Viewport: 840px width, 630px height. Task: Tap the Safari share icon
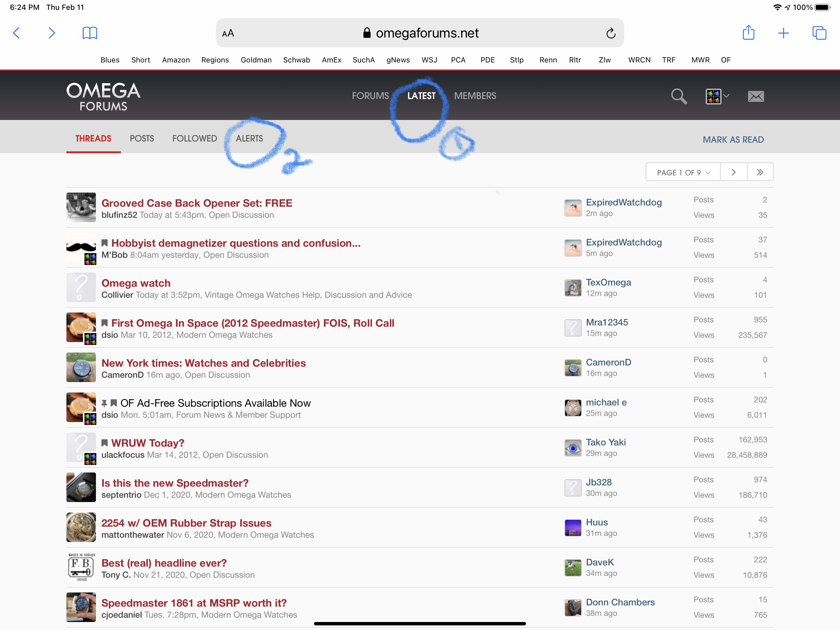click(x=748, y=33)
